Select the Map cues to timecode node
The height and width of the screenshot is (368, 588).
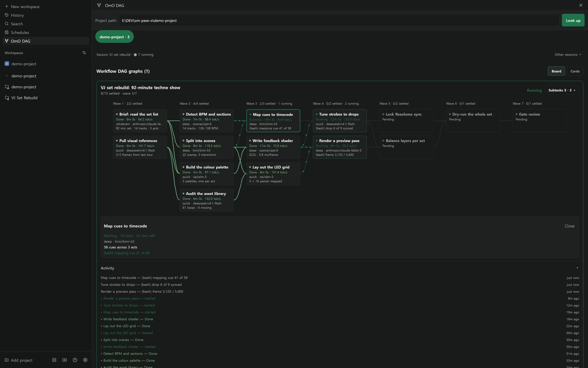pos(273,121)
